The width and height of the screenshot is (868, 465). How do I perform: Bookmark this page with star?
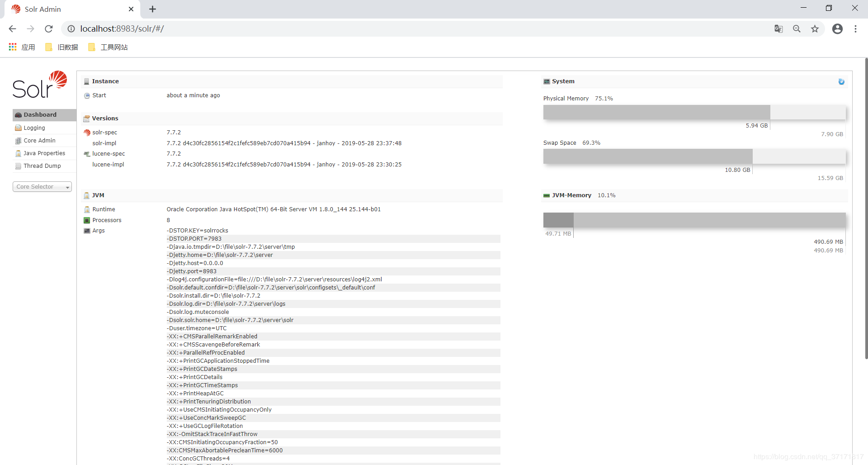tap(815, 29)
